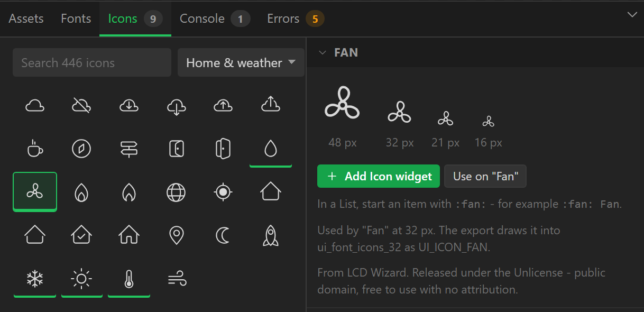Switch to the Console tab
Image resolution: width=644 pixels, height=312 pixels.
(x=215, y=19)
